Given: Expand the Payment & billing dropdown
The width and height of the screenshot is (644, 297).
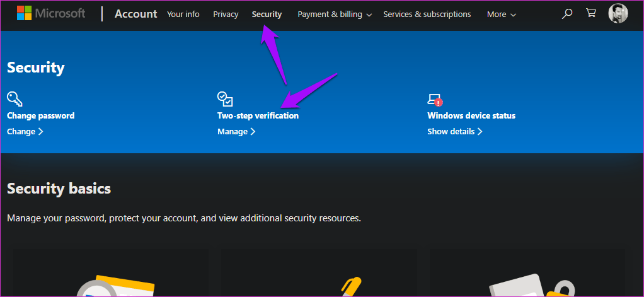Looking at the screenshot, I should click(x=335, y=15).
